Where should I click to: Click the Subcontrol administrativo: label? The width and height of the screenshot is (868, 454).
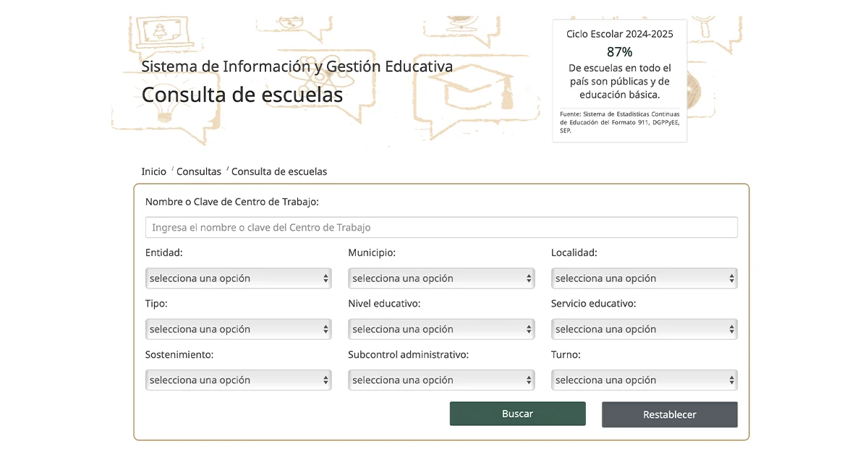409,355
